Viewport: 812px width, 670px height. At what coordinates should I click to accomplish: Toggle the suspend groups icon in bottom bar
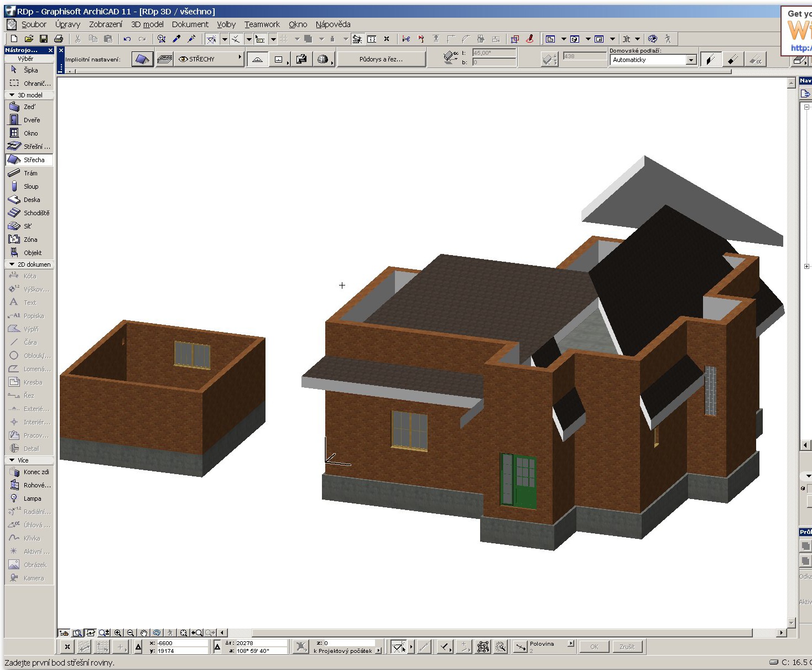pos(483,646)
